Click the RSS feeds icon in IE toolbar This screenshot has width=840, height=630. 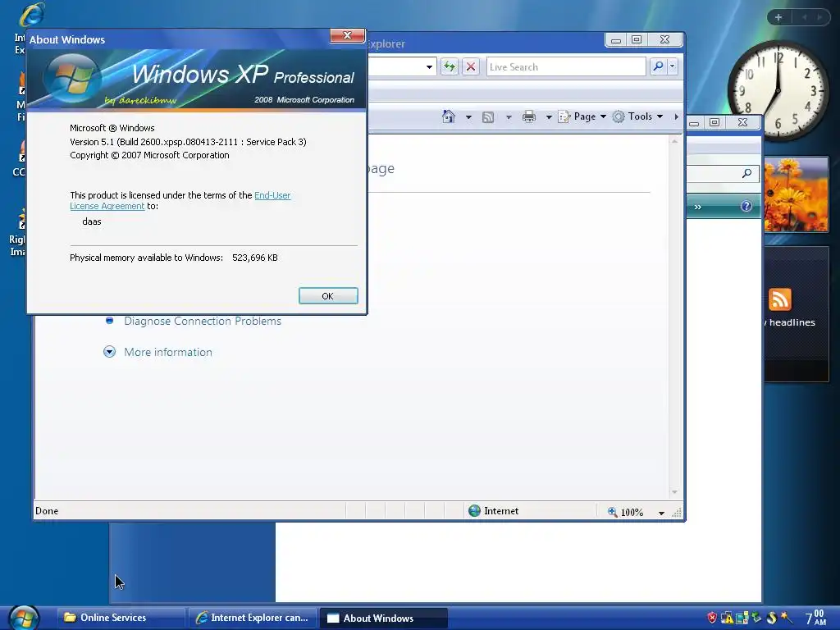(488, 117)
